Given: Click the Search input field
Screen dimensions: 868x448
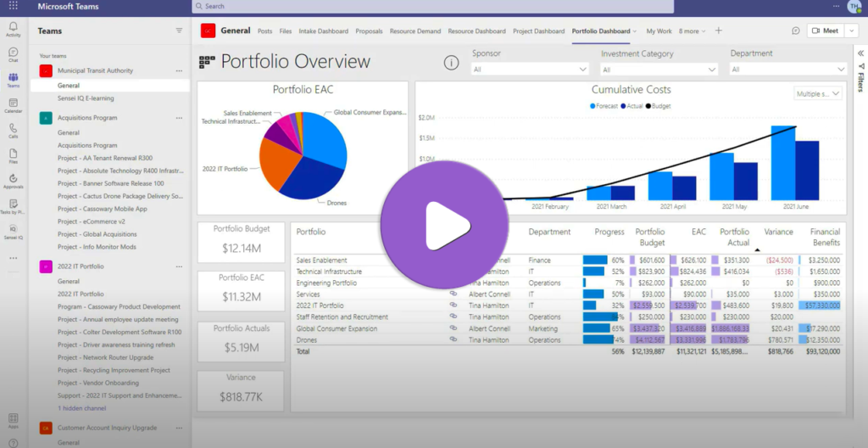Looking at the screenshot, I should click(432, 6).
